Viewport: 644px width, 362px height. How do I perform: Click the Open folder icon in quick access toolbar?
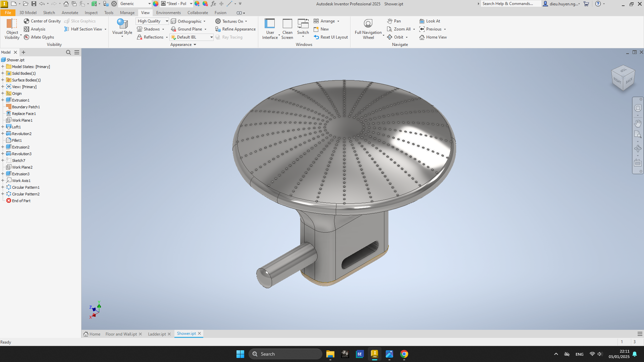25,4
